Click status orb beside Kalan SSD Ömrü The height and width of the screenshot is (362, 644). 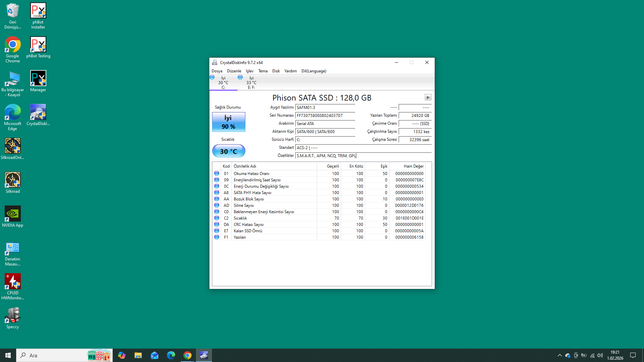[217, 231]
